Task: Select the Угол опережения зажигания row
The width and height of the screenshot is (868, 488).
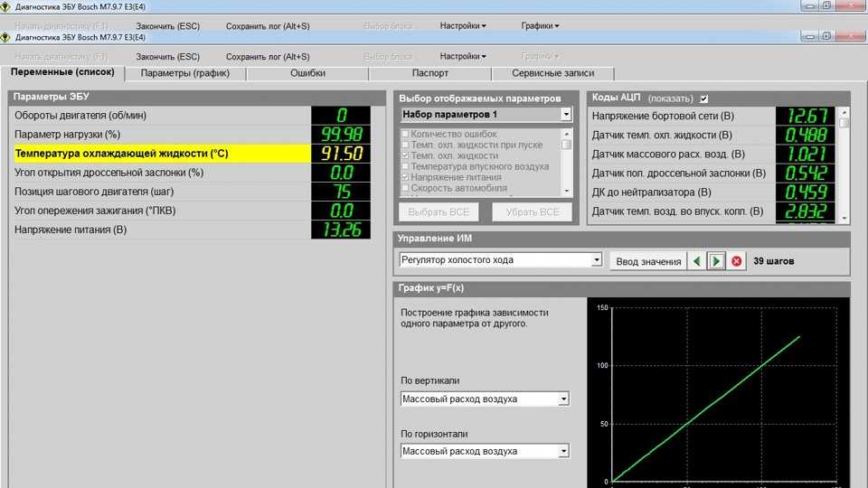Action: point(192,211)
